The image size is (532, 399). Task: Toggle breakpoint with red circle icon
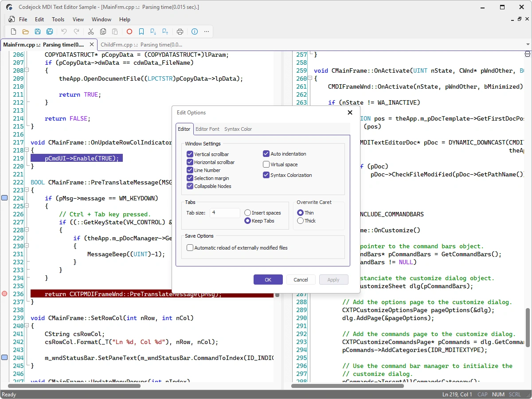[x=129, y=31]
